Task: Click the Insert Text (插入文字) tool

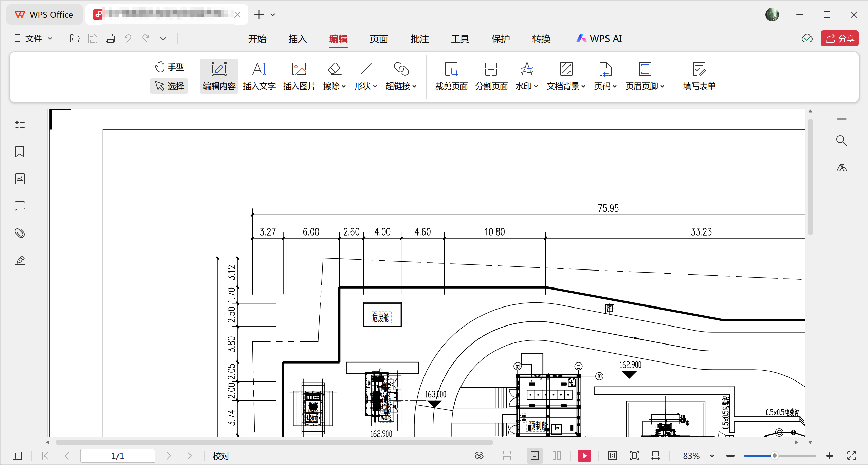Action: (x=259, y=76)
